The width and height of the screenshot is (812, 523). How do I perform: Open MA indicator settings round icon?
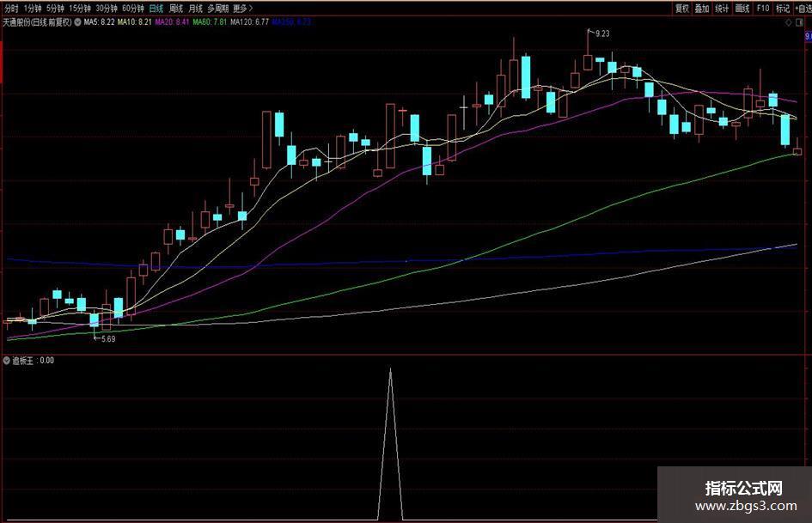(x=77, y=22)
